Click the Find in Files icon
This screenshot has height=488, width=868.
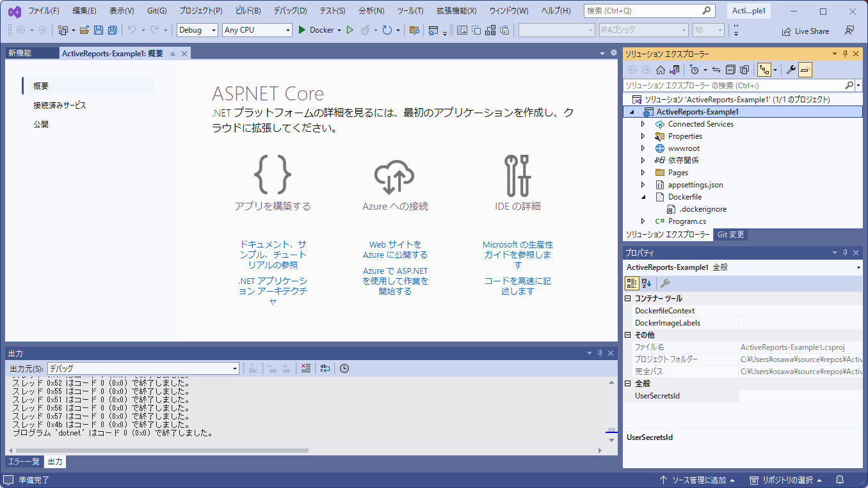[x=414, y=30]
